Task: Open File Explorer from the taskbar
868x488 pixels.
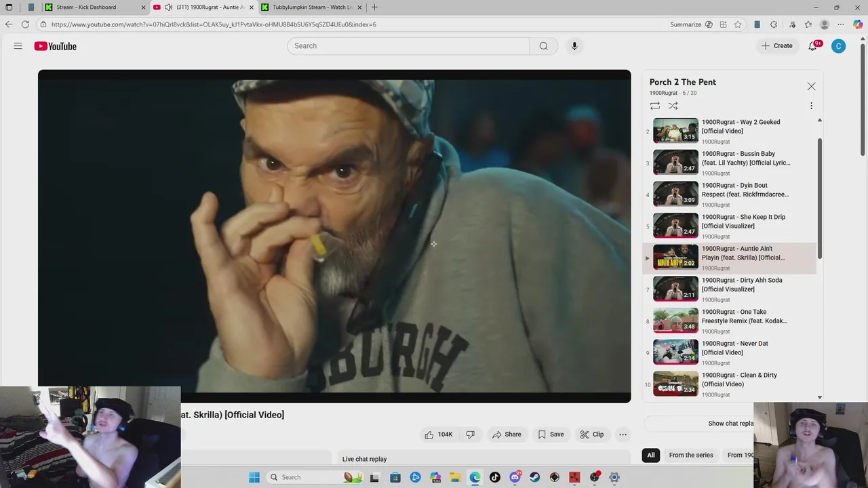Action: pos(455,477)
